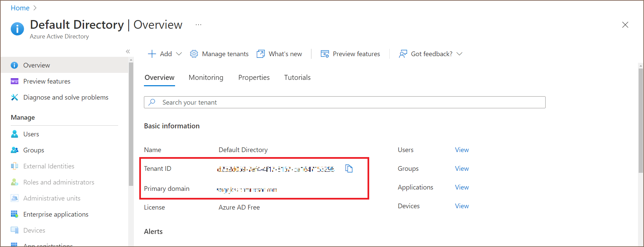Click the Search your tenant field
The width and height of the screenshot is (644, 247).
click(345, 102)
